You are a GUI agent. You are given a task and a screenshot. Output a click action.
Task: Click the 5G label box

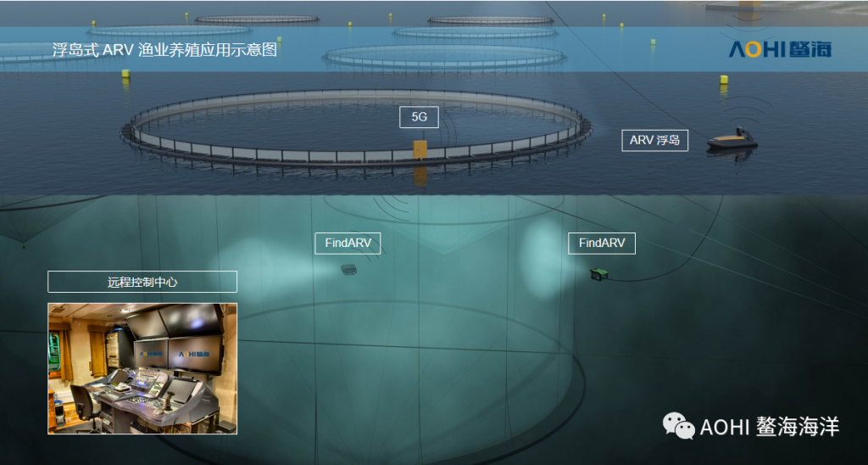point(419,117)
